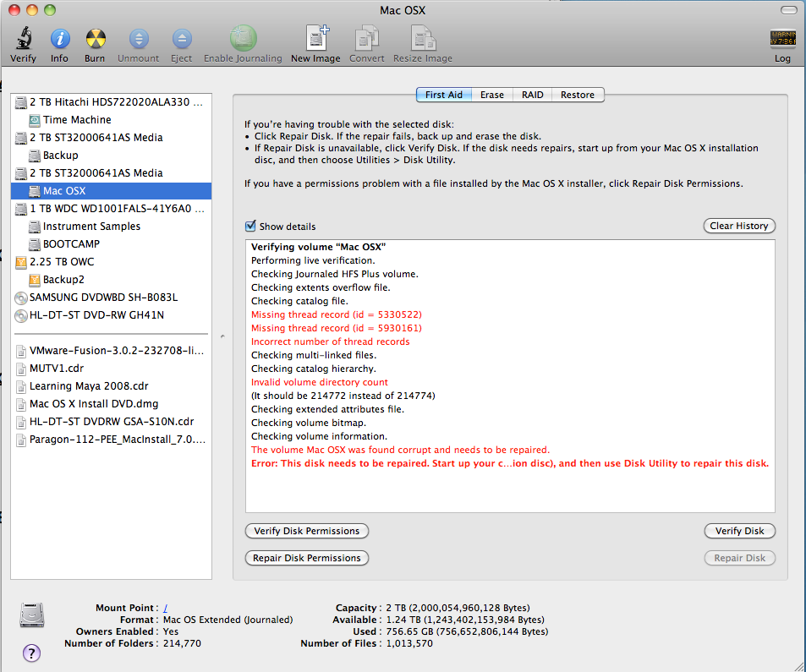Open the Mount Point slash link

166,608
